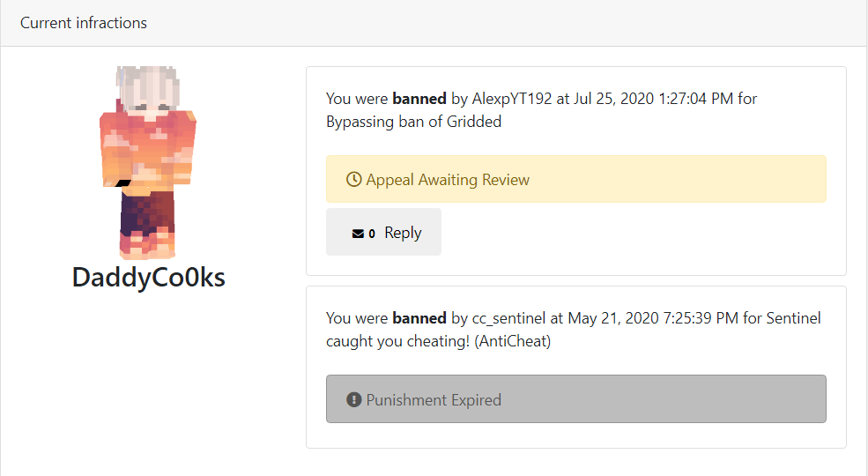Click the Jul 25, 2020 ban timestamp
This screenshot has width=868, height=476.
653,99
